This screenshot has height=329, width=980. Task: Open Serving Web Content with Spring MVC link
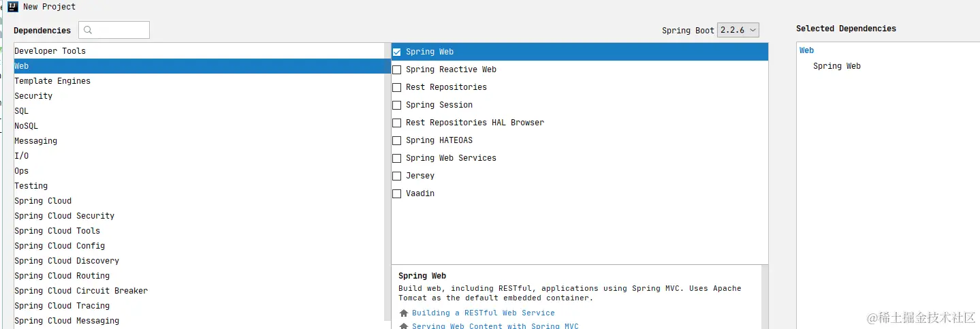click(495, 326)
